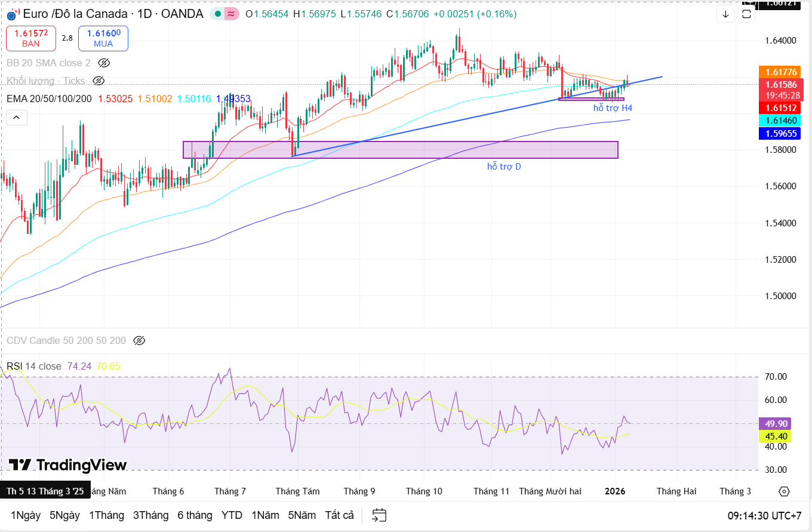Unhide the Khối lượng Ticks indicator
Image resolution: width=812 pixels, height=532 pixels.
click(99, 81)
